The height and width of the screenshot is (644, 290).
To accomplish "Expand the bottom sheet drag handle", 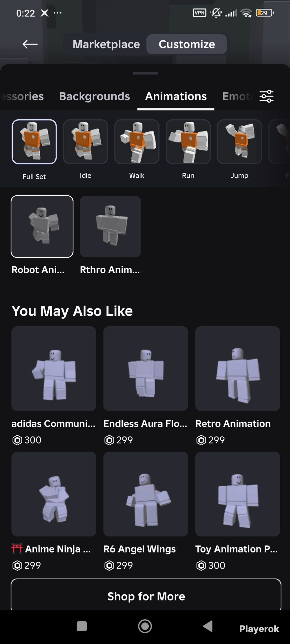I will point(145,73).
